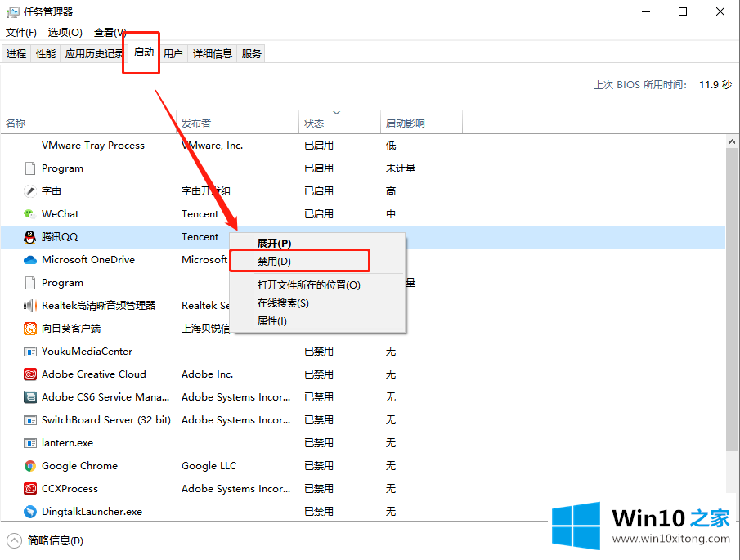Click the 11.9 秒 BIOS time value
Image resolution: width=740 pixels, height=560 pixels.
tap(715, 85)
